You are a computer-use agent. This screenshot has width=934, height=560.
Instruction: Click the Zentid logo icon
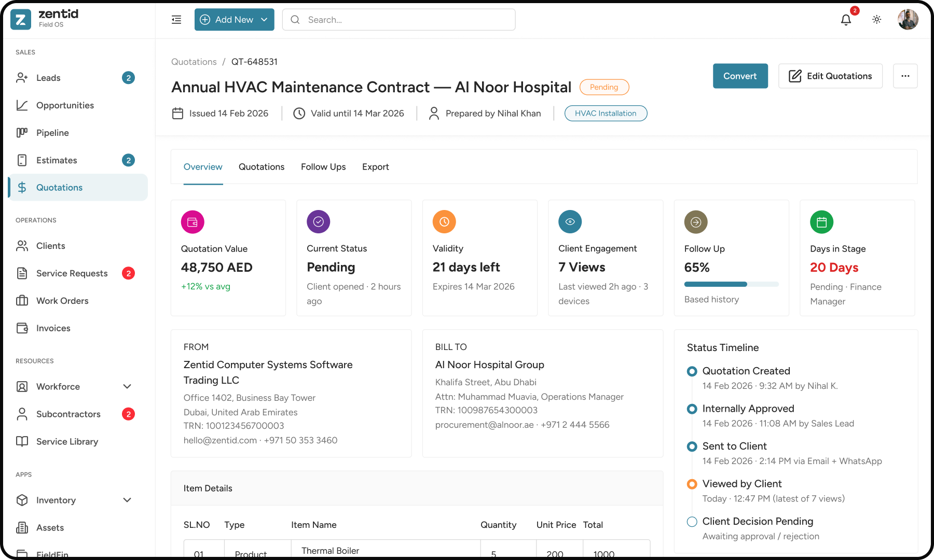[x=21, y=20]
